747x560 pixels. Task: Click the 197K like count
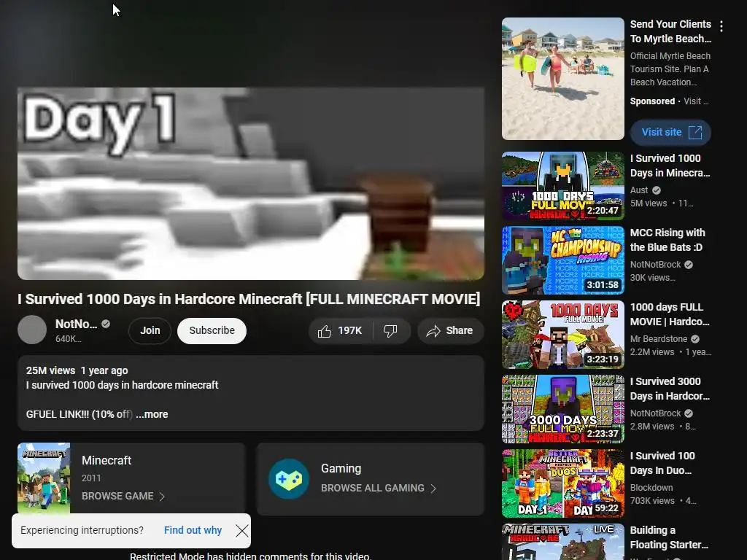pyautogui.click(x=349, y=330)
